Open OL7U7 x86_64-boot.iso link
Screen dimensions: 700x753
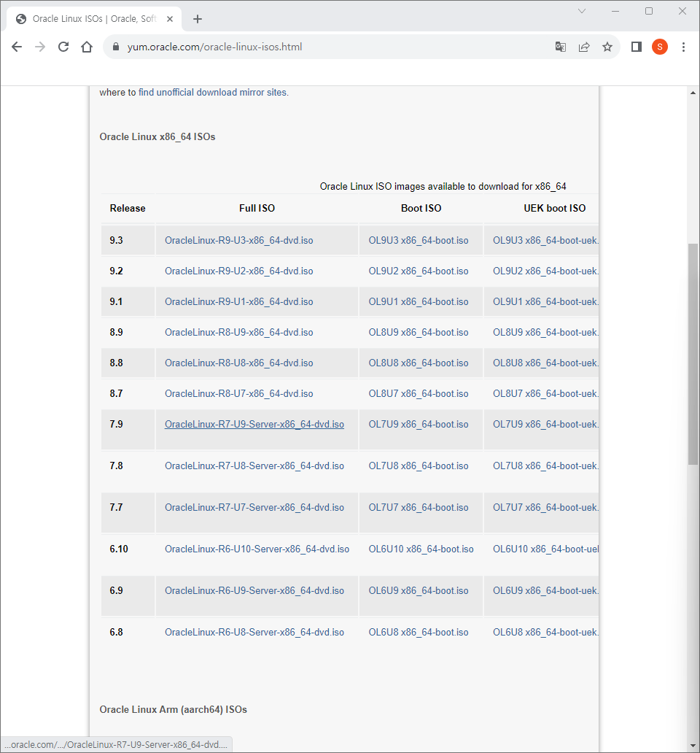click(419, 508)
